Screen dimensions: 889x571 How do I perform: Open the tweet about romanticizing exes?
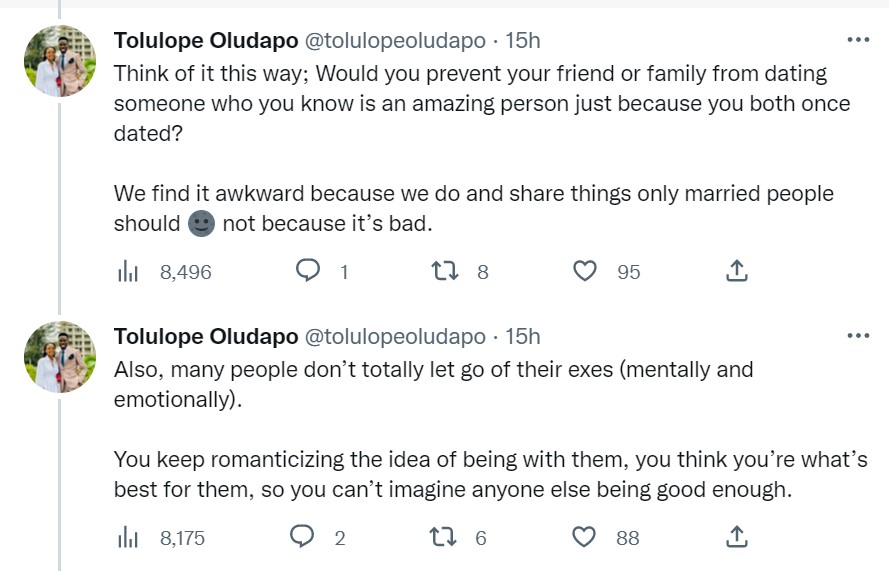coord(450,475)
